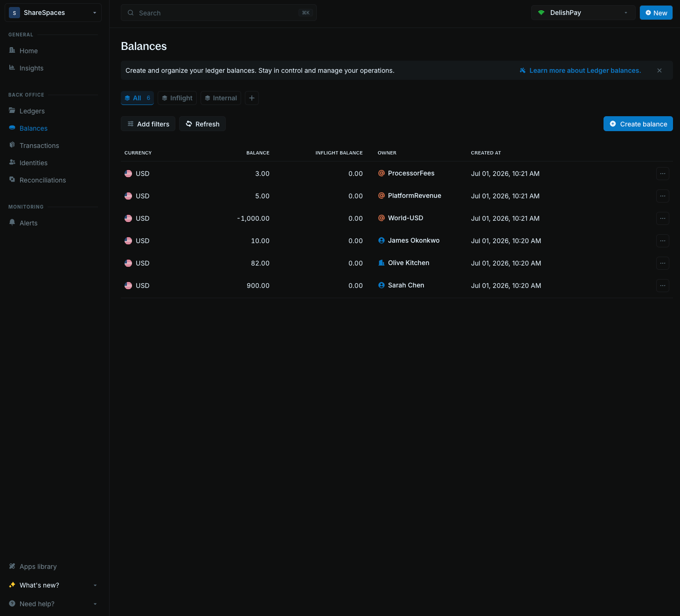Dismiss the ledger balances info banner
680x616 pixels.
pos(659,70)
